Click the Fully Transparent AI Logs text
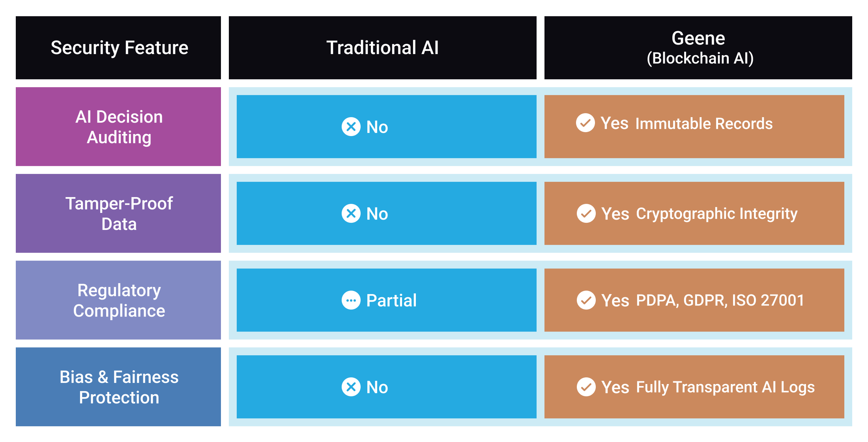 click(x=725, y=387)
